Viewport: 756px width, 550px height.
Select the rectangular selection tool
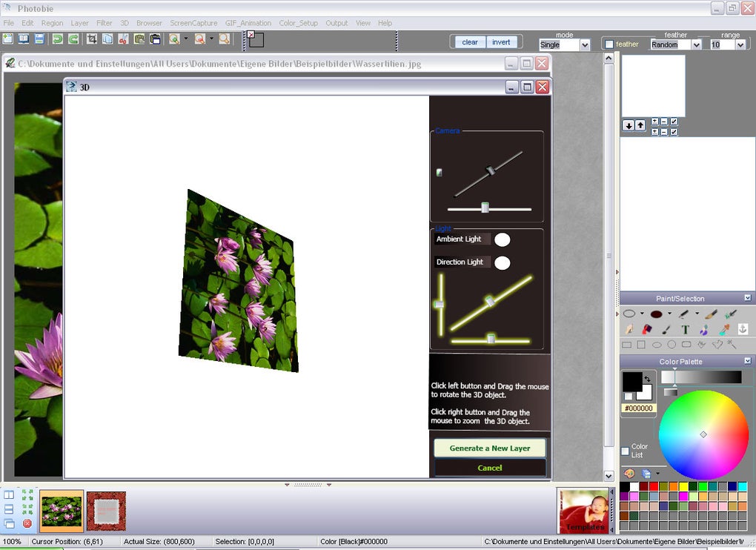point(627,345)
